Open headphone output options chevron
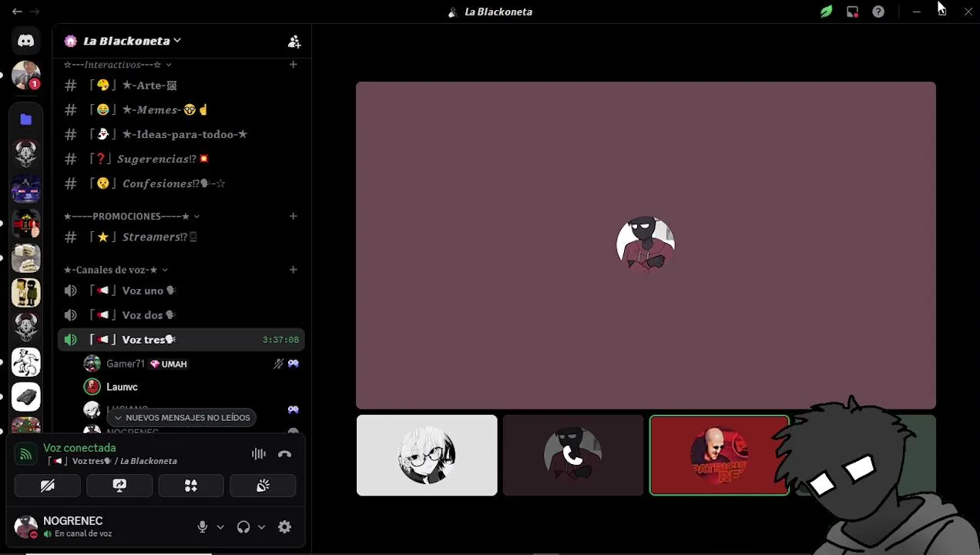This screenshot has height=555, width=980. tap(261, 527)
